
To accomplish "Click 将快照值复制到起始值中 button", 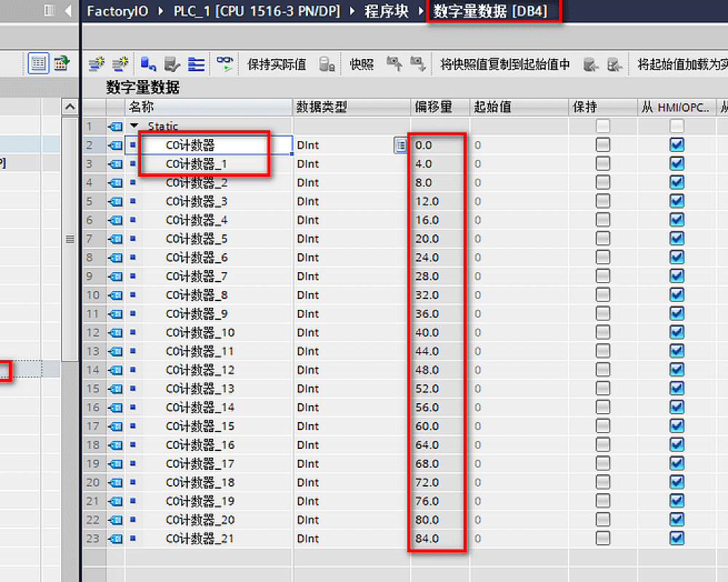I will tap(505, 64).
